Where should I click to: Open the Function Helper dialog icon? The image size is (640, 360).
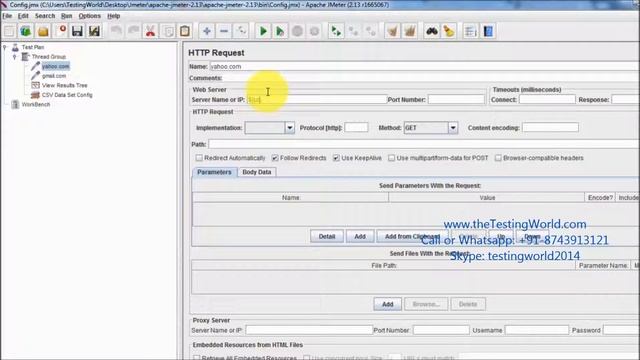pyautogui.click(x=471, y=31)
